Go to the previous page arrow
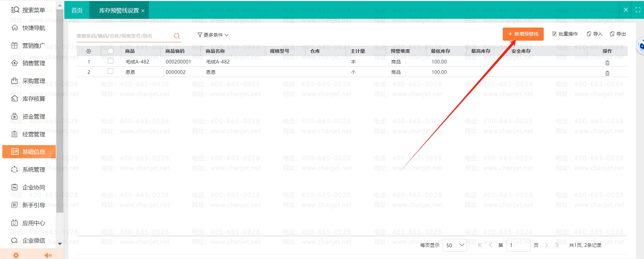This screenshot has height=259, width=644. [x=491, y=245]
